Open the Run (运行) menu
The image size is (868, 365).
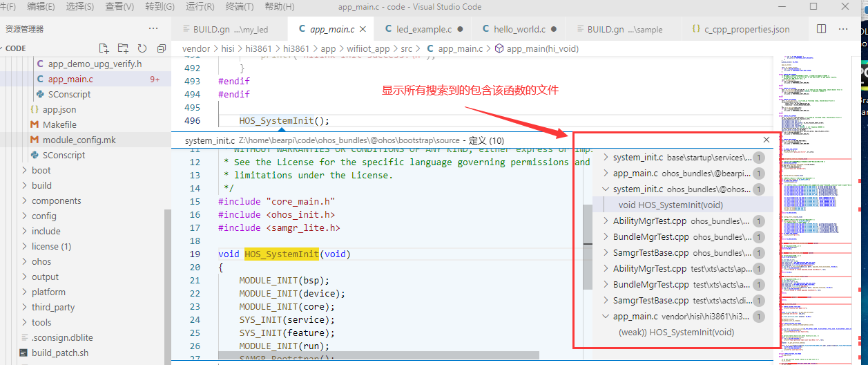(x=200, y=6)
